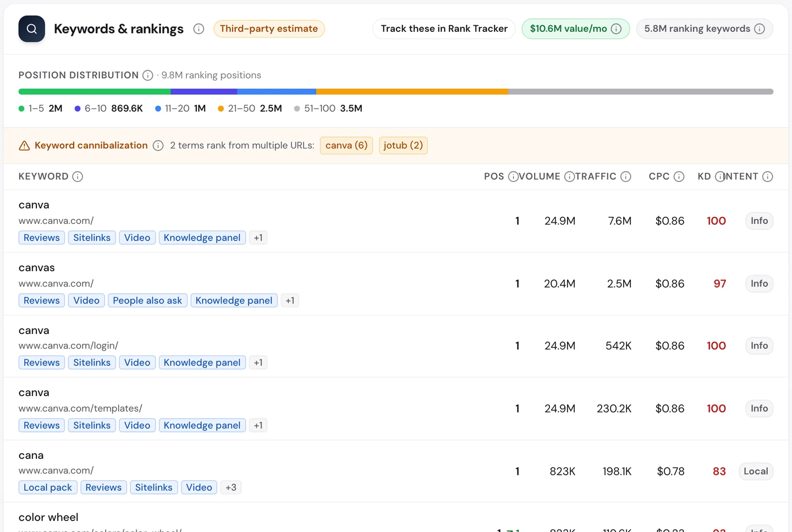Expand +1 features in canva templates row
The image size is (792, 532).
[x=258, y=426]
